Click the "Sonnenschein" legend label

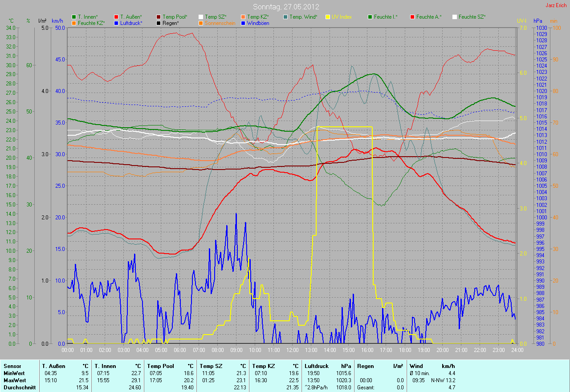click(220, 23)
